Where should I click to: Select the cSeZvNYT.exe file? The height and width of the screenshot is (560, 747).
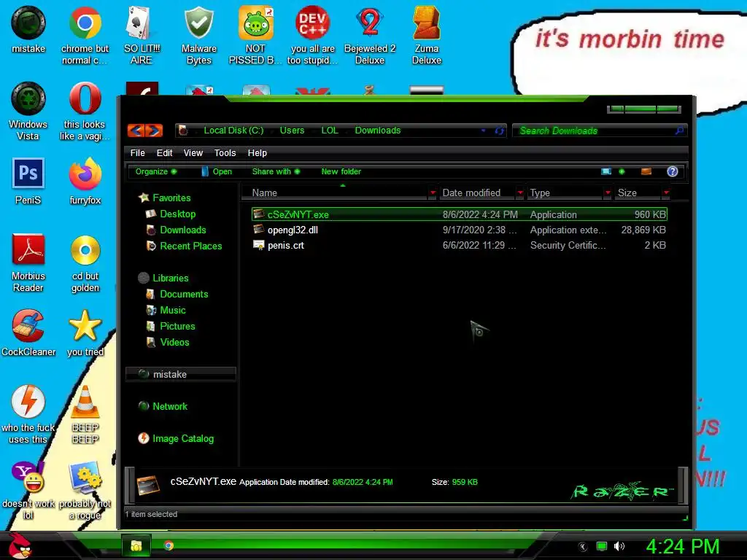[x=460, y=214]
